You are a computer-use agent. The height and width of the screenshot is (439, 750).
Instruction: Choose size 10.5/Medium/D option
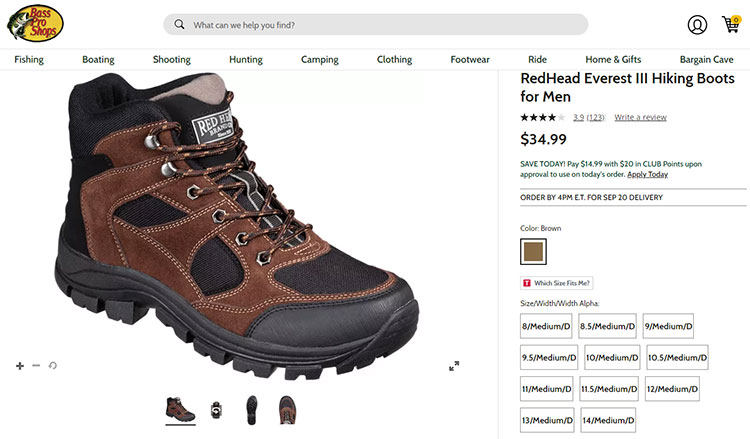(x=677, y=357)
